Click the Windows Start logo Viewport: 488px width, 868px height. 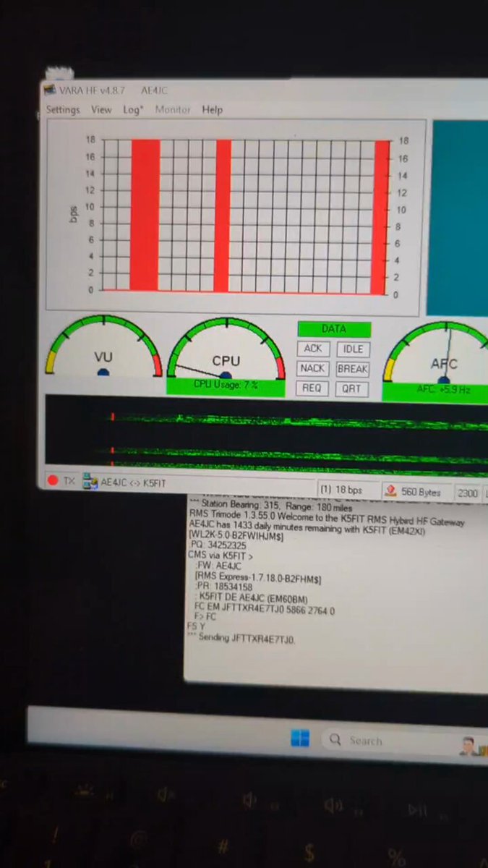pyautogui.click(x=300, y=739)
